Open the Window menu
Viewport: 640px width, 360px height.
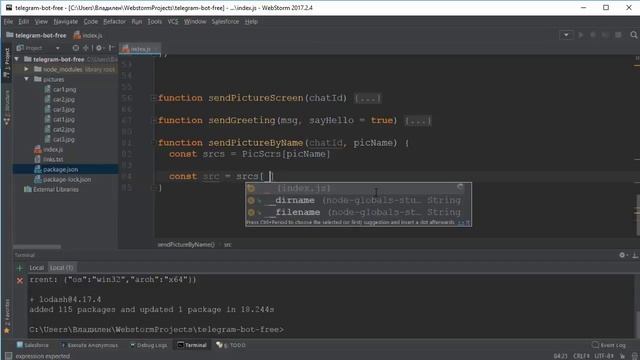(195, 22)
